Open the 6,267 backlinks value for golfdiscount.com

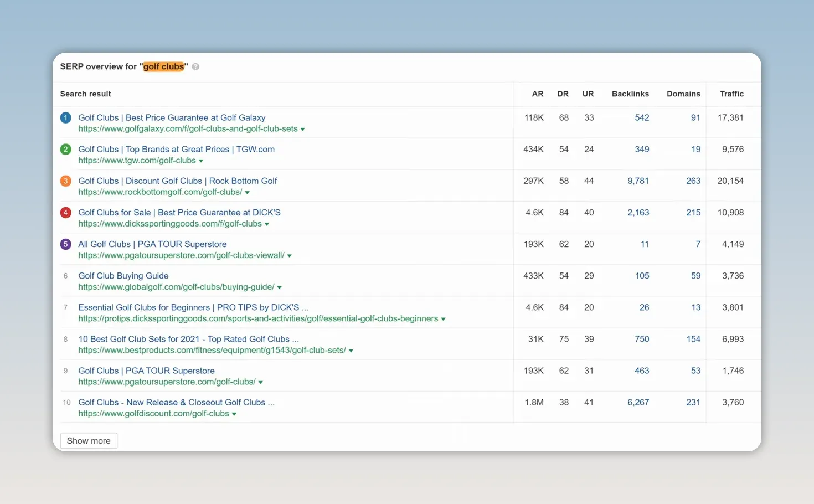(638, 402)
